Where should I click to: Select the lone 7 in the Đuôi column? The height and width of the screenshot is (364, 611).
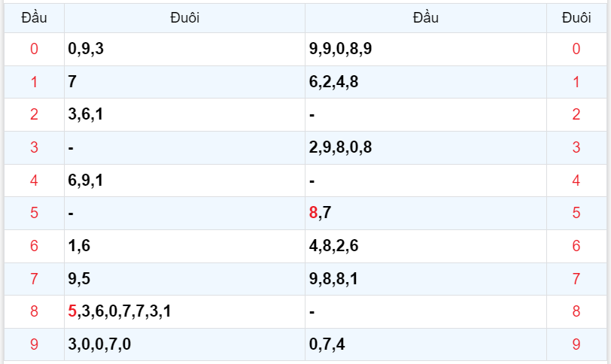coord(72,82)
